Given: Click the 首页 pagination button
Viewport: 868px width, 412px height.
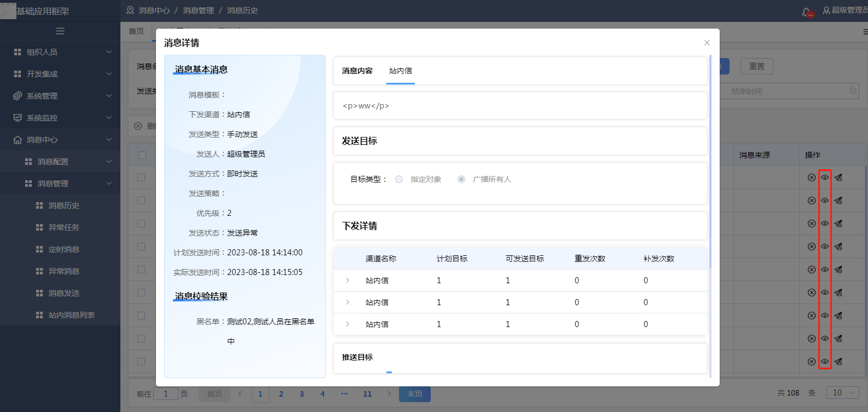Looking at the screenshot, I should [215, 394].
